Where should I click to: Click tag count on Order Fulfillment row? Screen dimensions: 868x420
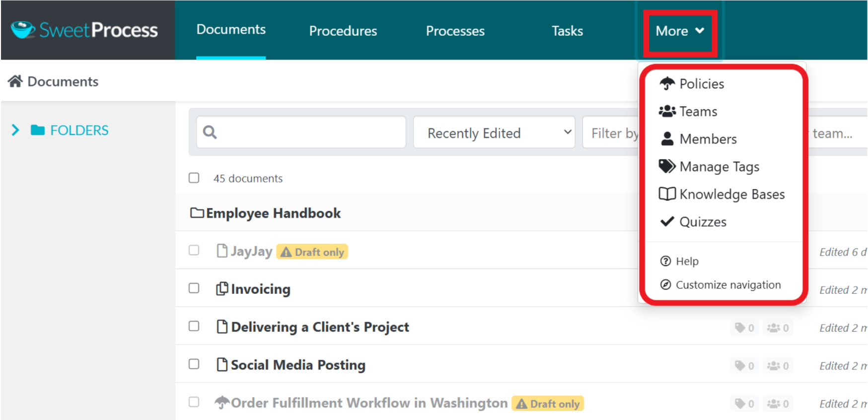[744, 404]
